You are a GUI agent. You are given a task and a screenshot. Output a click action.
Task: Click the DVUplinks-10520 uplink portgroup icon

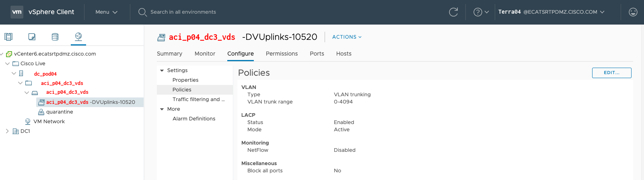point(41,102)
